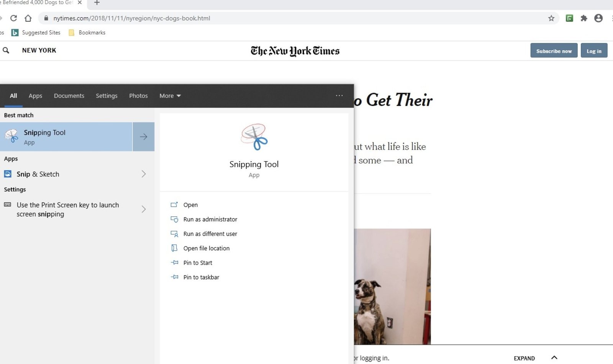Click the Subscribe now button

click(554, 51)
